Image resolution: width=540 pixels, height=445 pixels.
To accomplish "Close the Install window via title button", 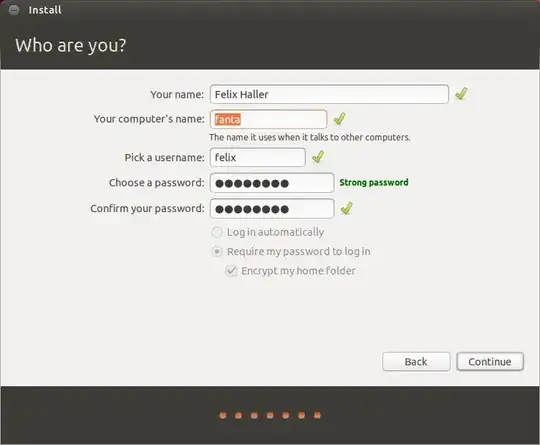I will (x=14, y=10).
